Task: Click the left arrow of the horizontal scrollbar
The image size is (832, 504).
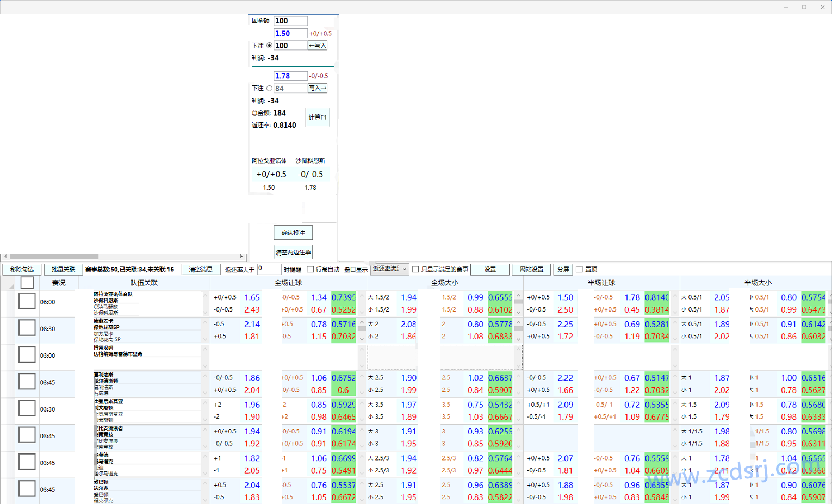Action: (5, 257)
